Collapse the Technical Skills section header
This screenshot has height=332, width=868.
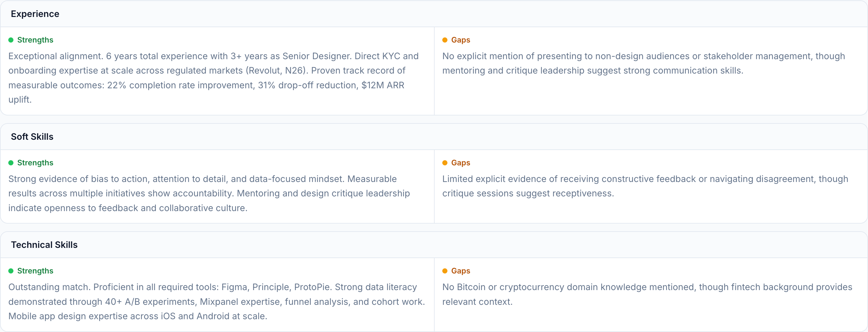tap(44, 245)
